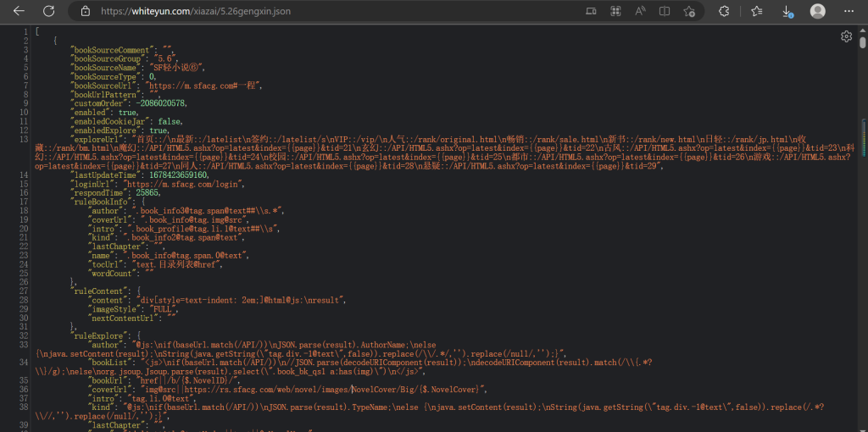Open the JSON viewer settings gear
Viewport: 868px width, 432px height.
tap(846, 36)
